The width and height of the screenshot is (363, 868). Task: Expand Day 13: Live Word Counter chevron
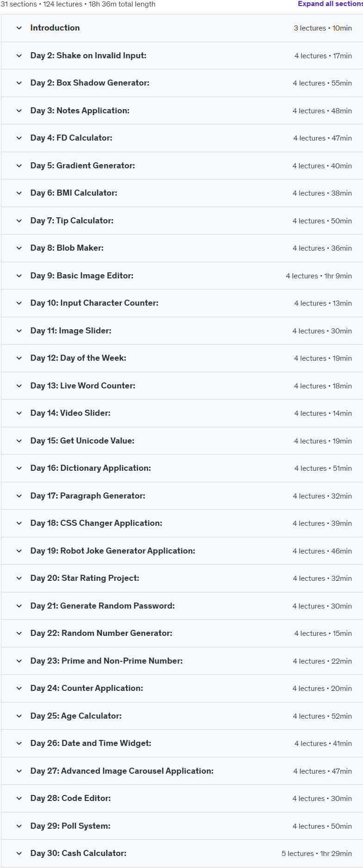[19, 386]
